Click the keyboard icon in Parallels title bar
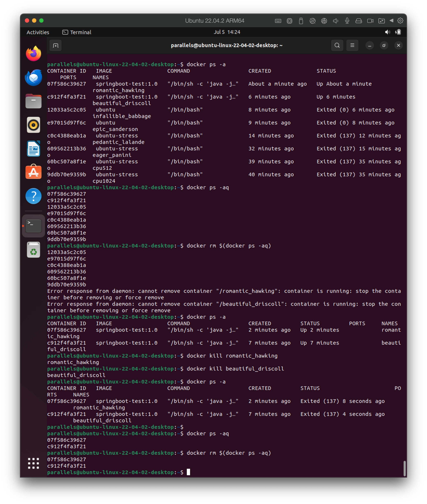Viewport: 427px width, 504px height. tap(278, 21)
